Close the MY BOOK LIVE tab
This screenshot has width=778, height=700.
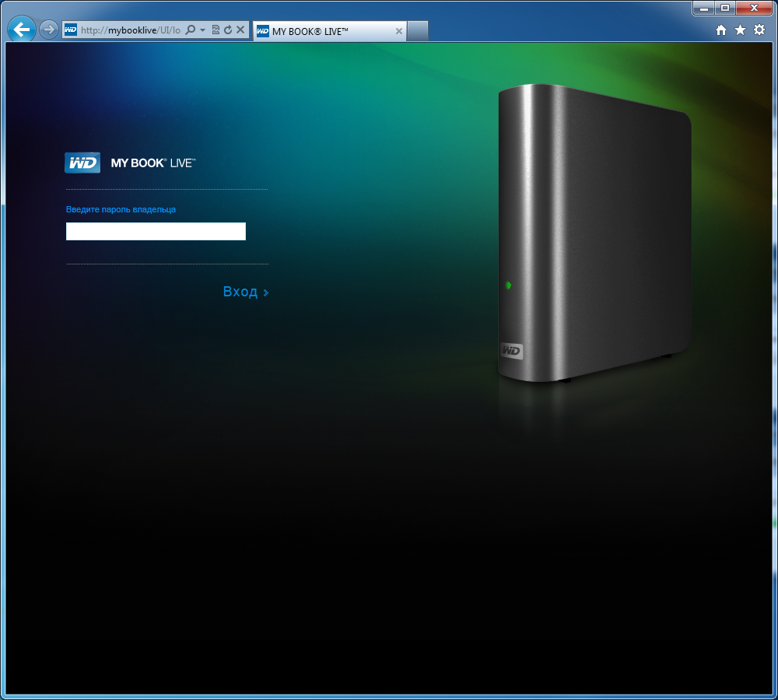(398, 31)
